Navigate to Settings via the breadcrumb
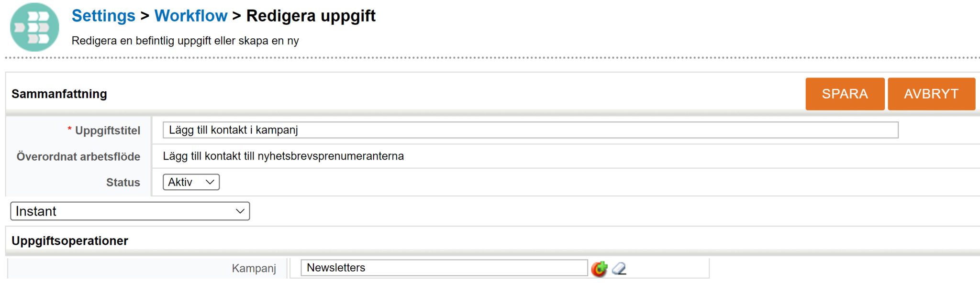 point(103,15)
